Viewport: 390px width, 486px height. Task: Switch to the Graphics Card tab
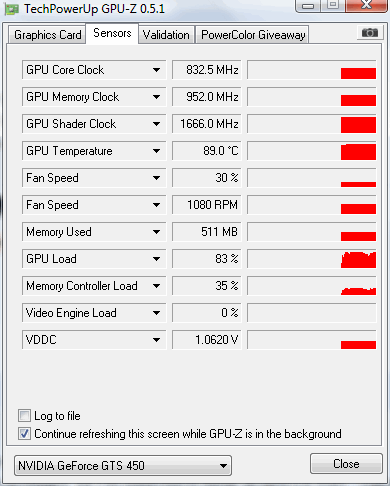point(47,35)
